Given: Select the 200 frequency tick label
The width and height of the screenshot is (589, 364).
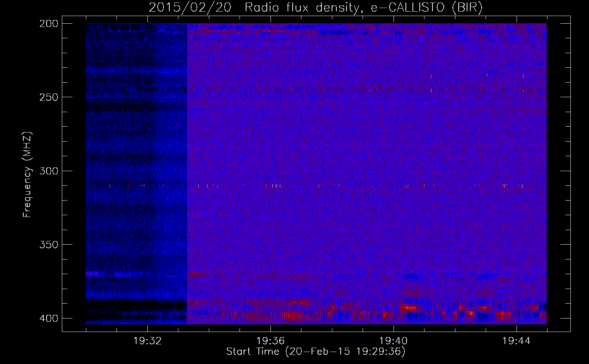Looking at the screenshot, I should coord(49,24).
